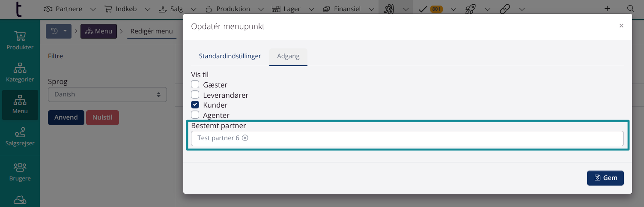Viewport: 644px width, 207px height.
Task: Open the Produktion menu
Action: click(x=227, y=9)
